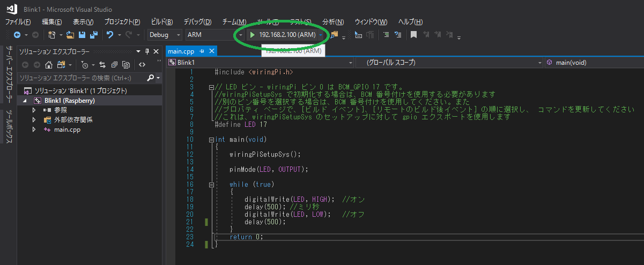Open the ビルド(B) menu

162,22
